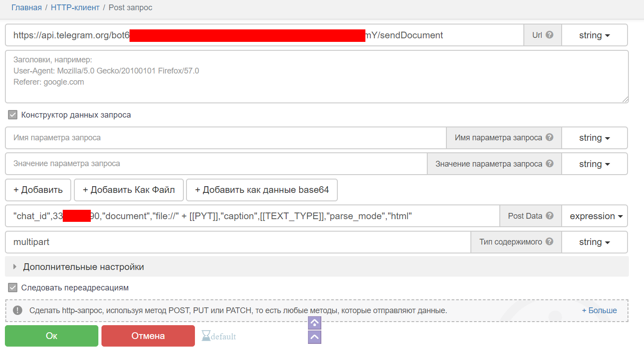
Task: Open the Post Data expression type dropdown
Action: [594, 216]
